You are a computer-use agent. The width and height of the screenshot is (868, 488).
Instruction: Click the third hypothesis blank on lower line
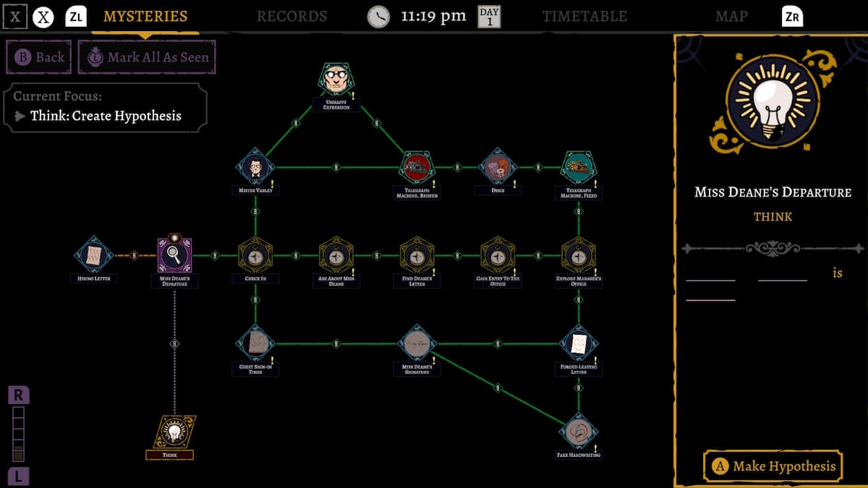[x=710, y=294]
